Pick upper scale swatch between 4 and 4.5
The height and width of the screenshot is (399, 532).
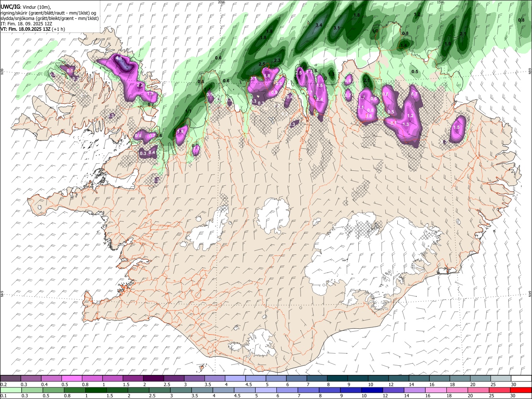(x=235, y=379)
